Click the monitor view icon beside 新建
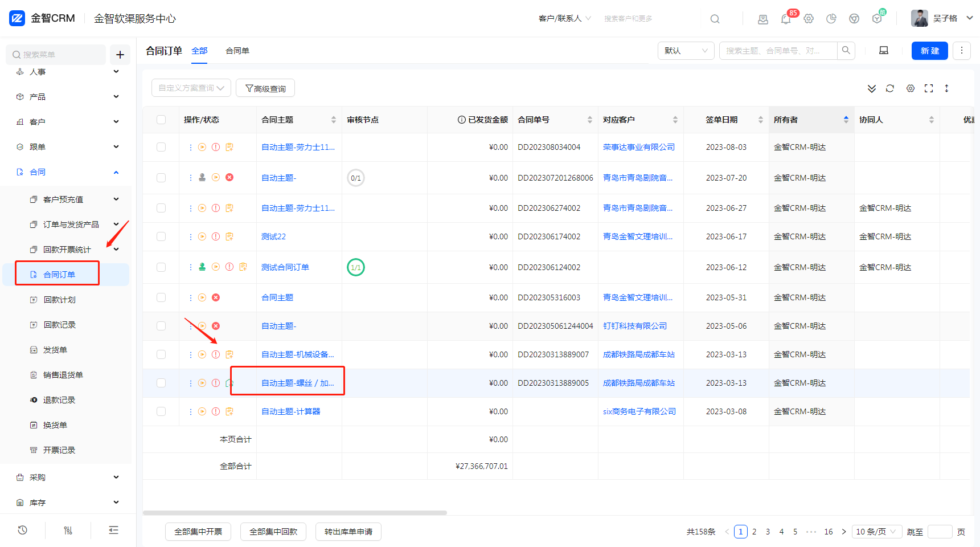The image size is (980, 547). [884, 51]
